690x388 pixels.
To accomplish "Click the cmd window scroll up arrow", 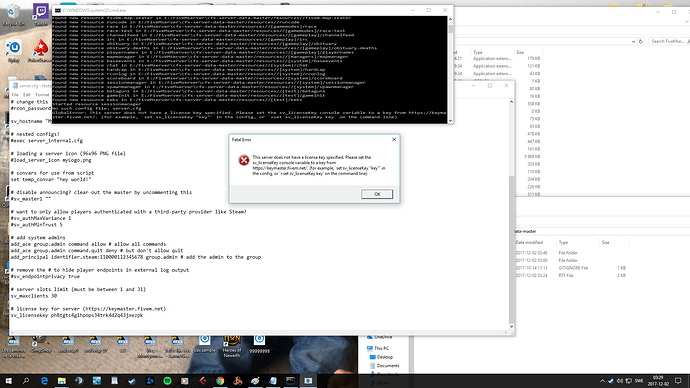I will click(x=450, y=19).
